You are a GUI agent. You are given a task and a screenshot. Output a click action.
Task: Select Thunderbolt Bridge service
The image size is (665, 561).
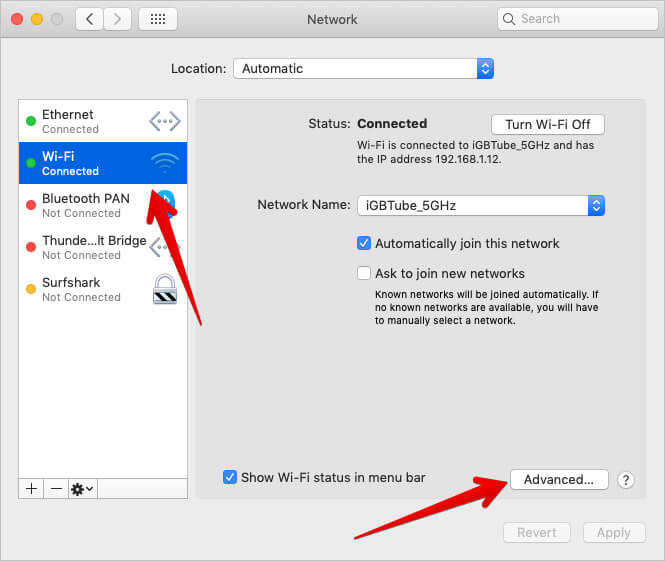coord(103,247)
